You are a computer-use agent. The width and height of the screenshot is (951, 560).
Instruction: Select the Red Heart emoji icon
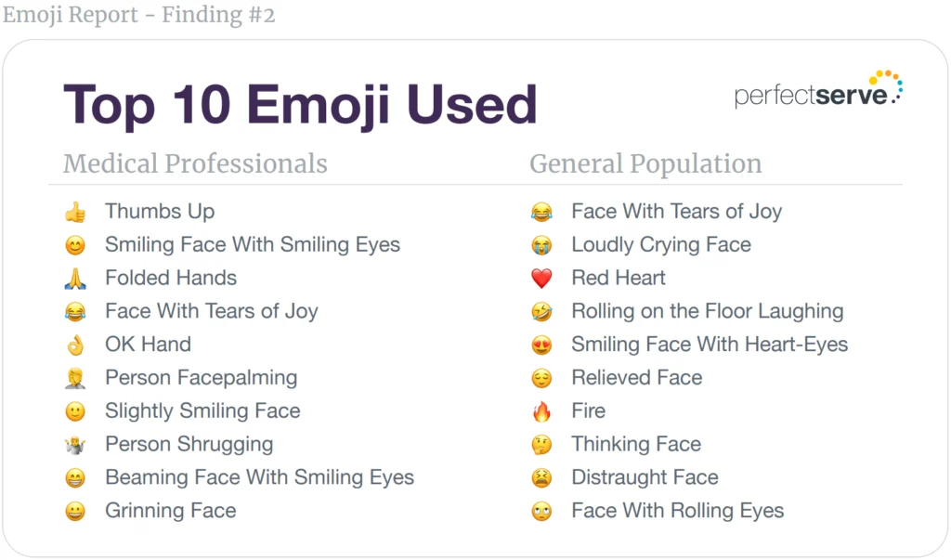pyautogui.click(x=541, y=279)
